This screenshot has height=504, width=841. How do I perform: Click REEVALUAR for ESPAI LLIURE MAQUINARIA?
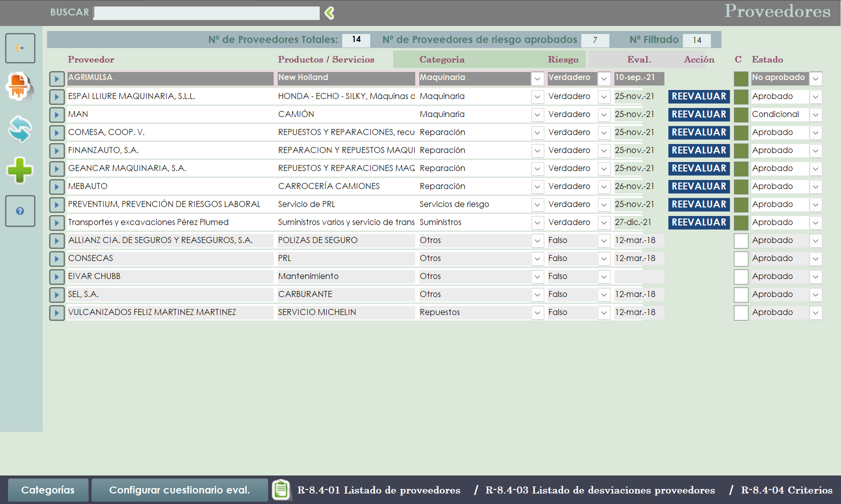(x=699, y=96)
